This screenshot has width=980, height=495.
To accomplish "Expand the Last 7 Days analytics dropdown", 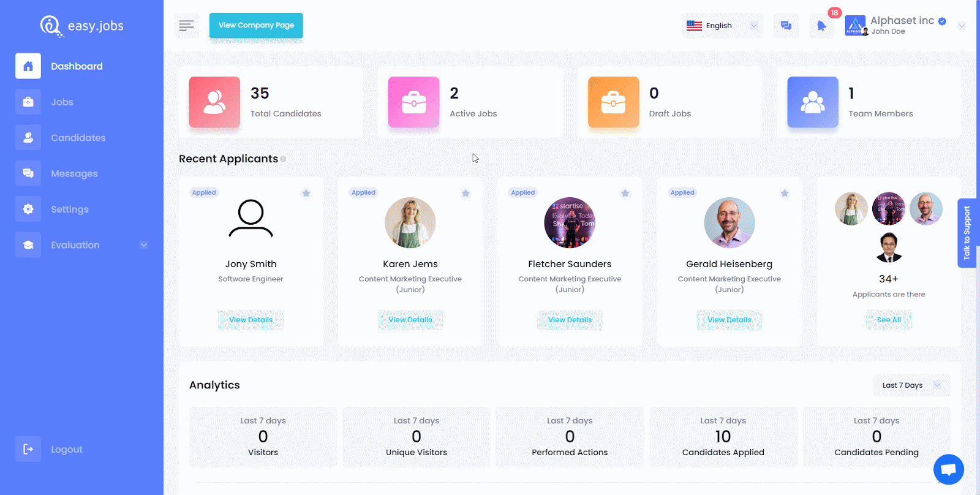I will coord(911,385).
